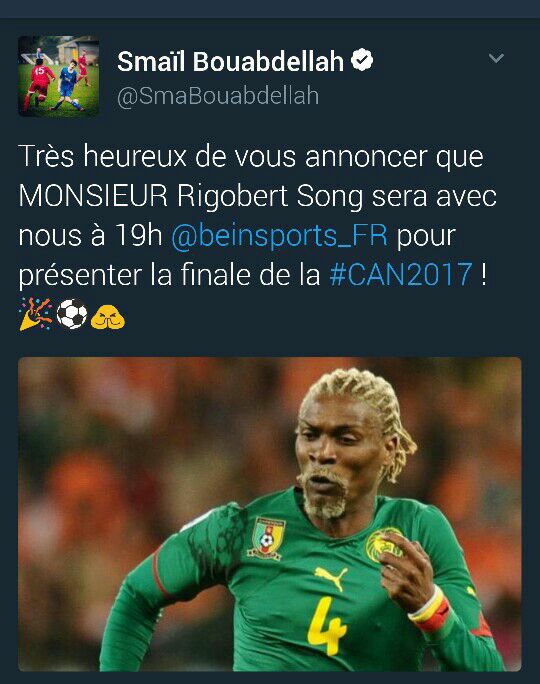Screen dimensions: 540x684
Task: Expand the tweet options chevron
Action: [496, 58]
